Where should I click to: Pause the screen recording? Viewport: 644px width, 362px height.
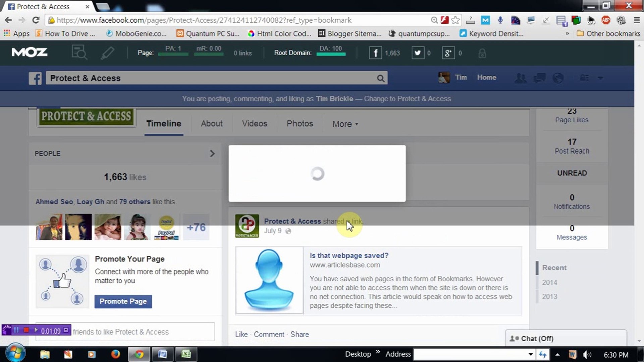(x=16, y=330)
